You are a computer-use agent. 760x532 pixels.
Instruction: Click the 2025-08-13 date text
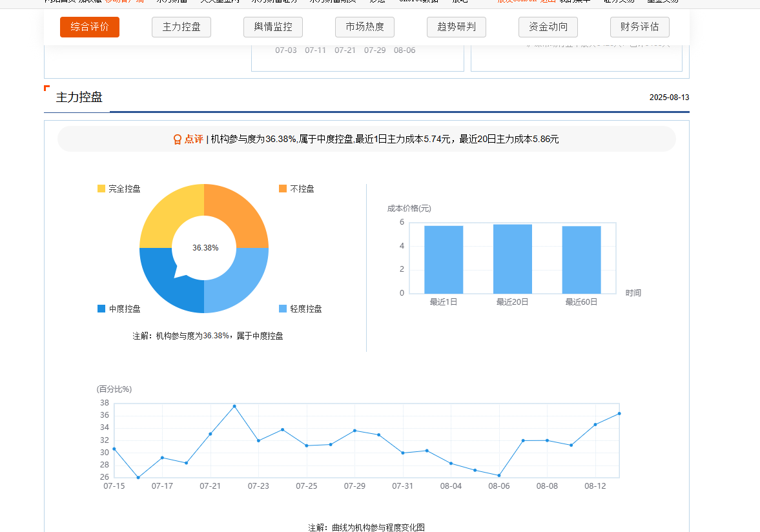point(670,97)
